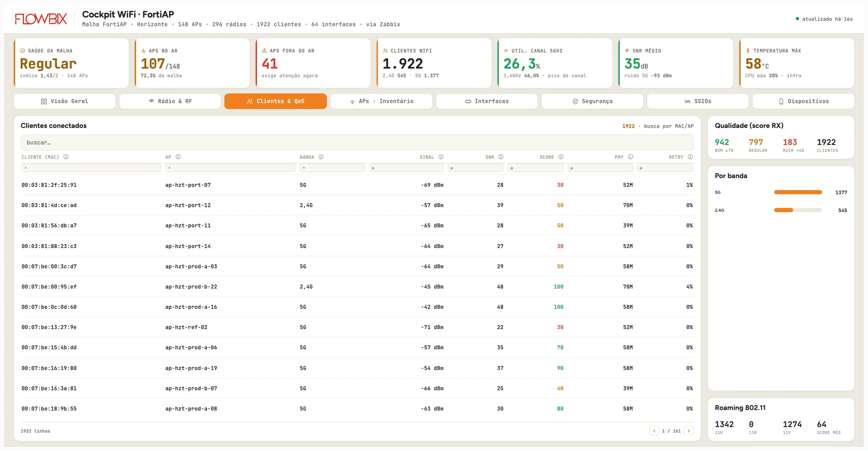Image resolution: width=868 pixels, height=451 pixels.
Task: Click the BANDA column filter field
Action: tap(332, 168)
